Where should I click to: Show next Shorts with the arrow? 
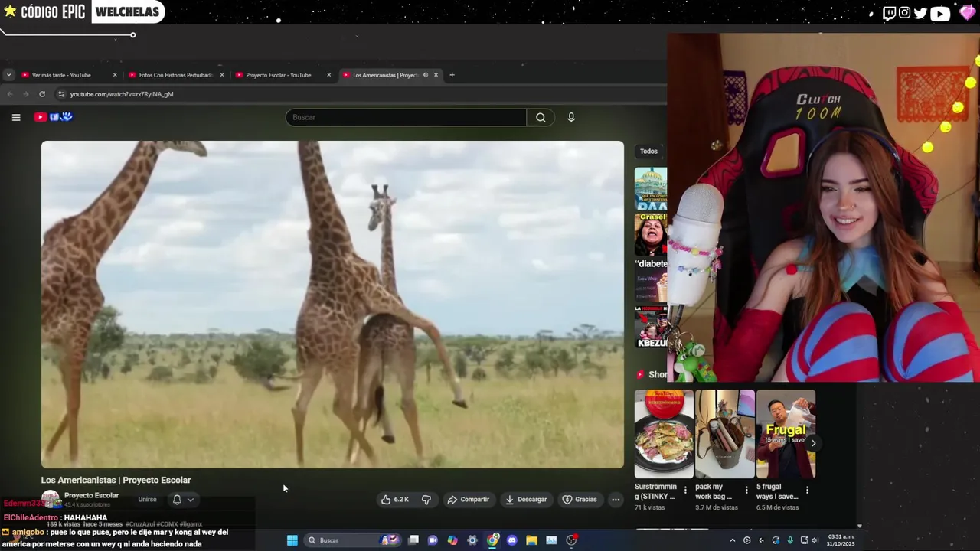coord(813,443)
